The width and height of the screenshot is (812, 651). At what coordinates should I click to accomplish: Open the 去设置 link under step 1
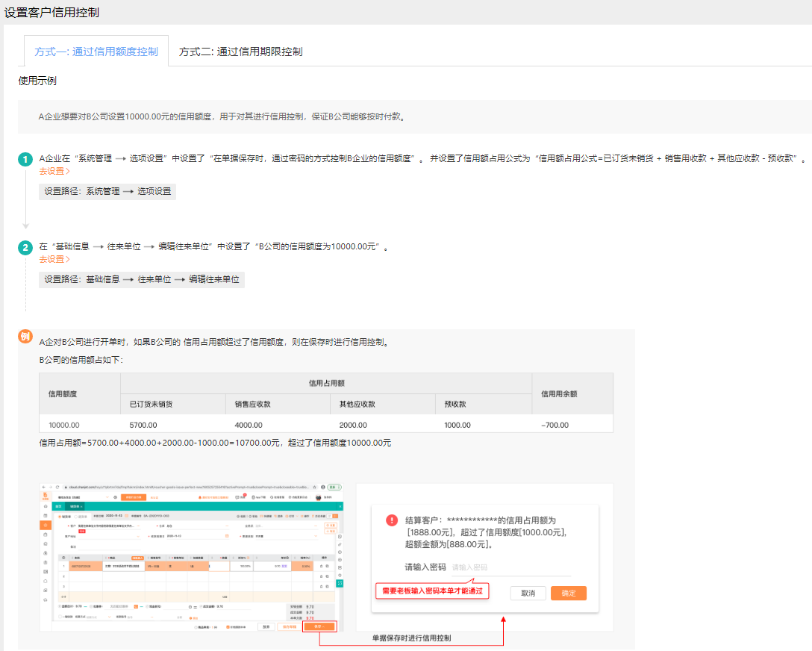[54, 171]
